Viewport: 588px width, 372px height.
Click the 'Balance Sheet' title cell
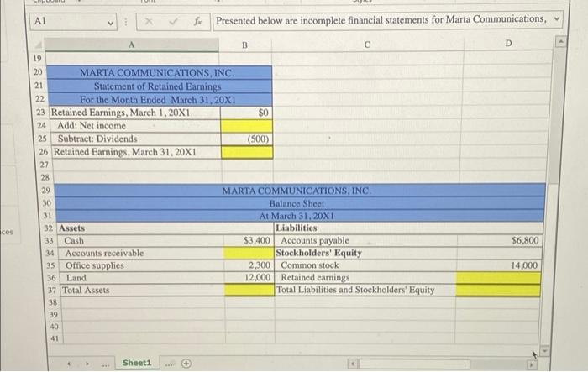pyautogui.click(x=300, y=203)
